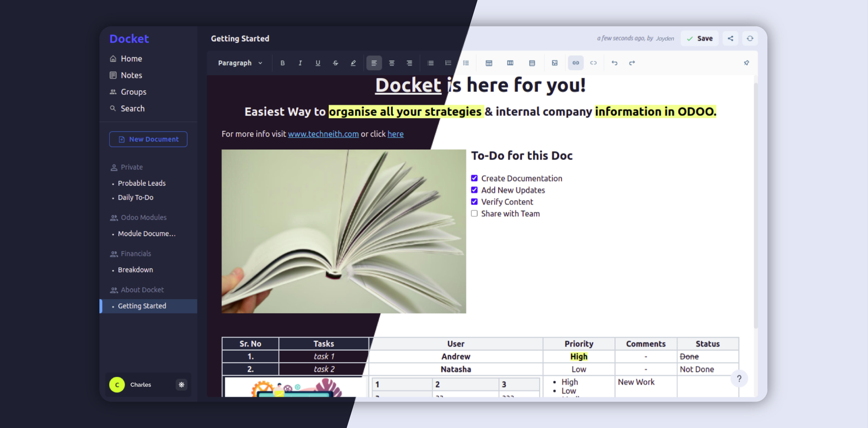The width and height of the screenshot is (868, 428).
Task: Select the highlighter pen tool
Action: 353,63
